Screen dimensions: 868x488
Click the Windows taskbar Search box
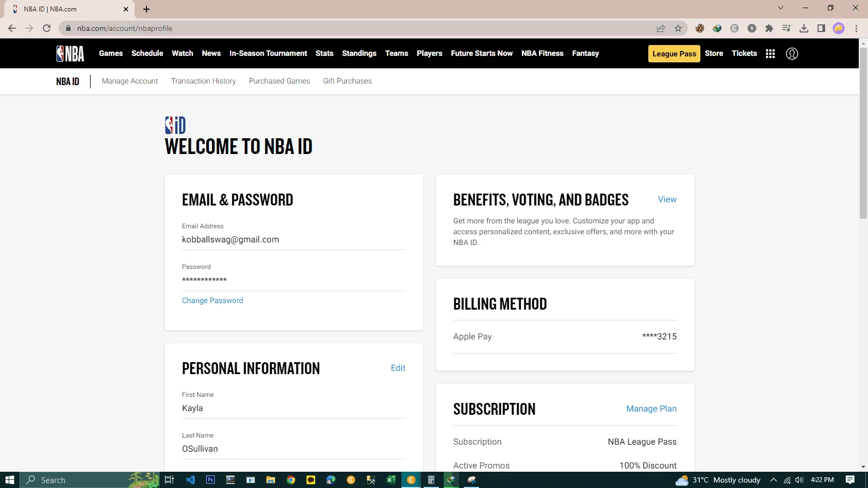tap(90, 480)
